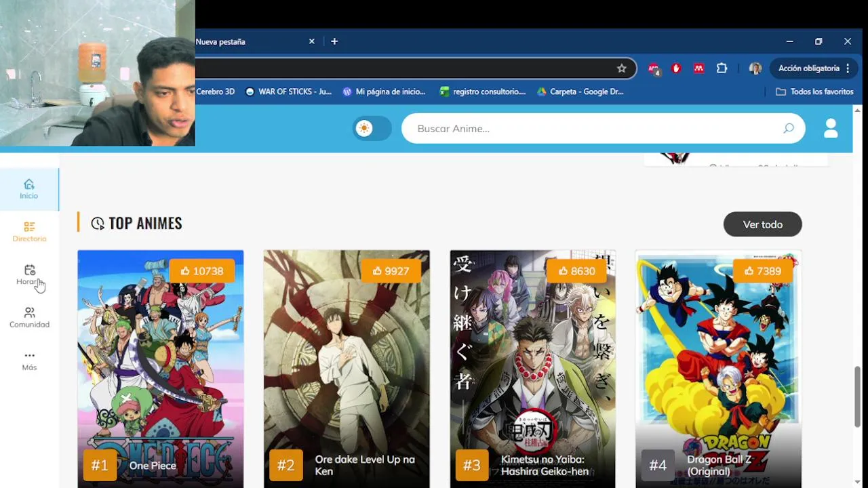Close the Nueva pestaña tab

311,41
